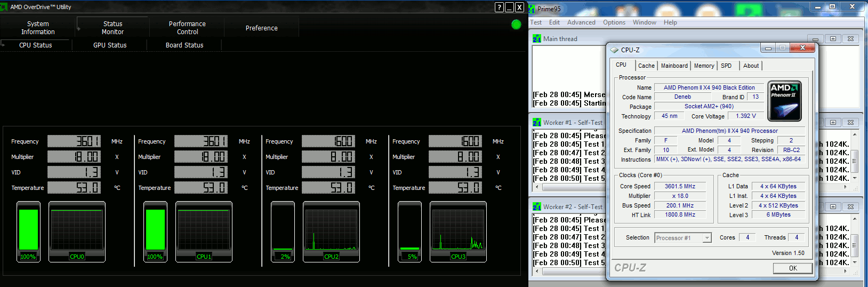Select the Board Status sub-tab

click(184, 45)
